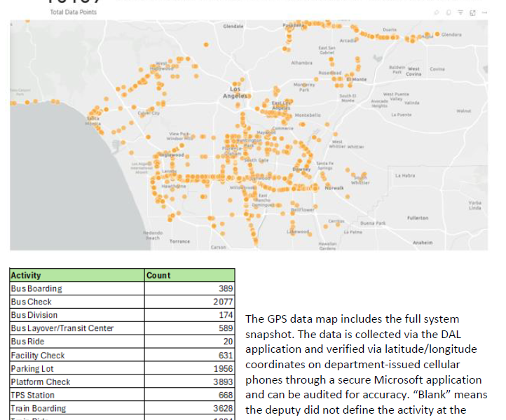Click the Santa Monica map label
This screenshot has width=506, height=420.
95,122
